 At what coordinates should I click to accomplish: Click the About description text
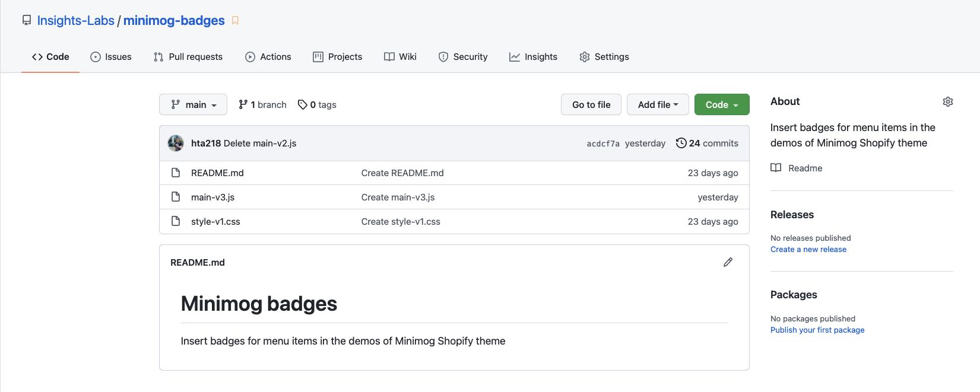(853, 135)
